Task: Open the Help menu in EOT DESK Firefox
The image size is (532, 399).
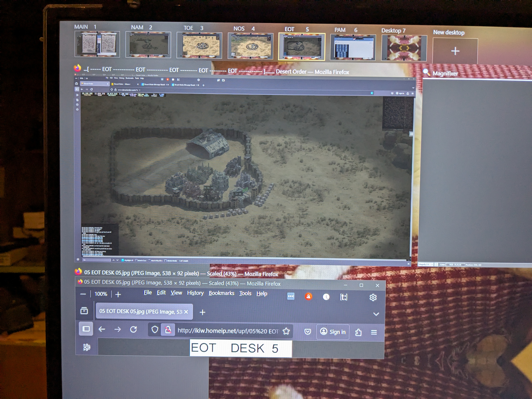Action: [x=262, y=294]
